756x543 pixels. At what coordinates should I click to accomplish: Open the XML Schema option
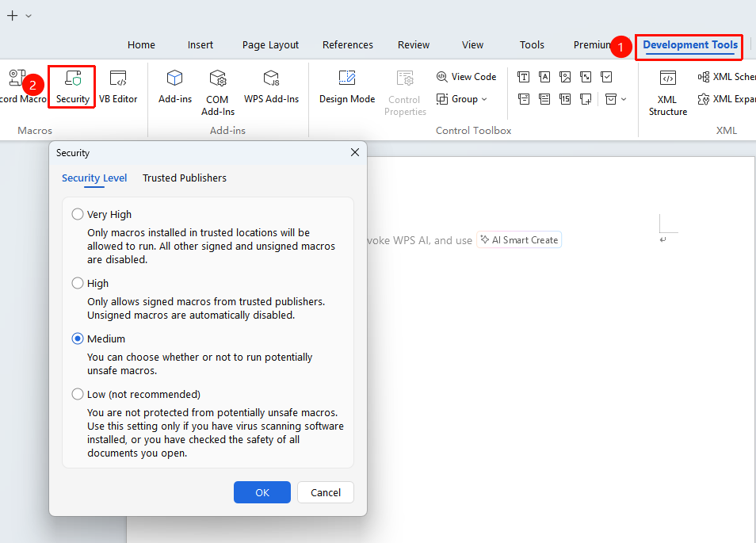[726, 77]
